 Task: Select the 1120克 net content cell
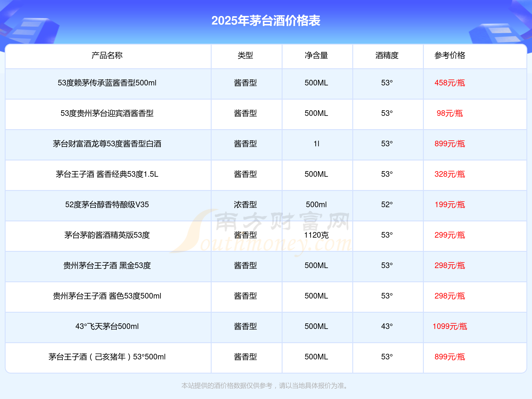pos(316,235)
